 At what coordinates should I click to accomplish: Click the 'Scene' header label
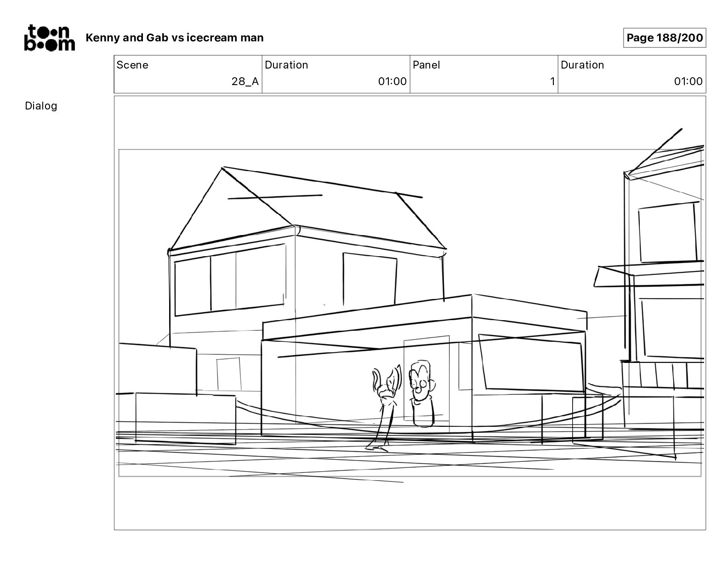tap(132, 65)
